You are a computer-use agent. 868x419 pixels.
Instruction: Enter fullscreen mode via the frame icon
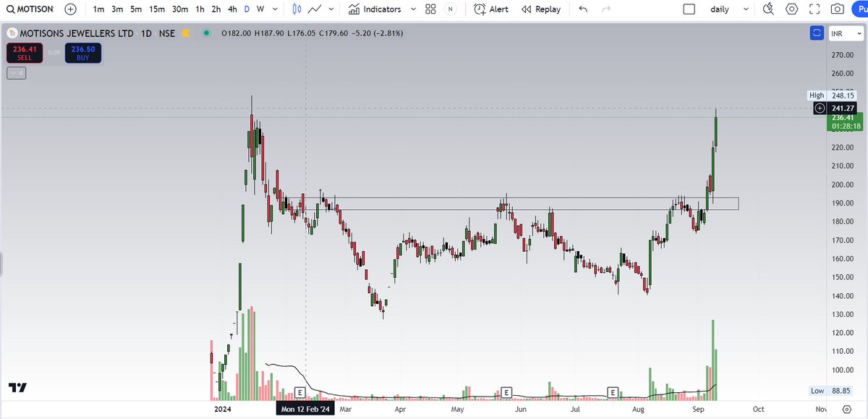coord(814,9)
